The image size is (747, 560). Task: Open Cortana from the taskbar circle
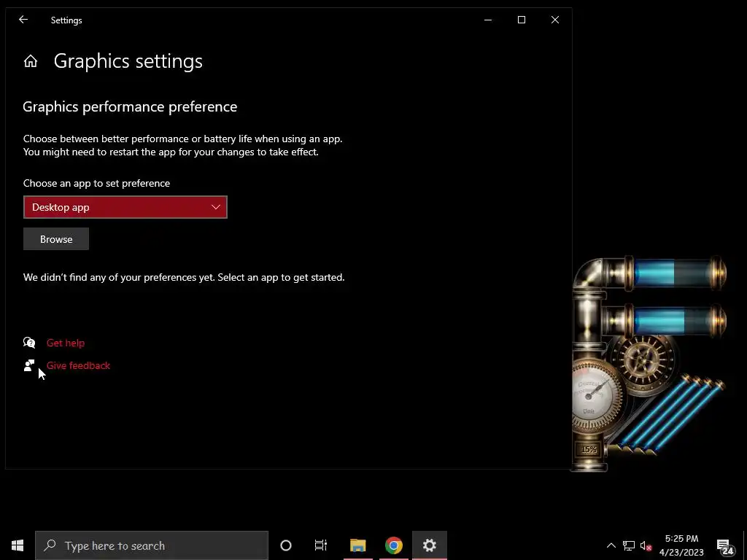(286, 545)
